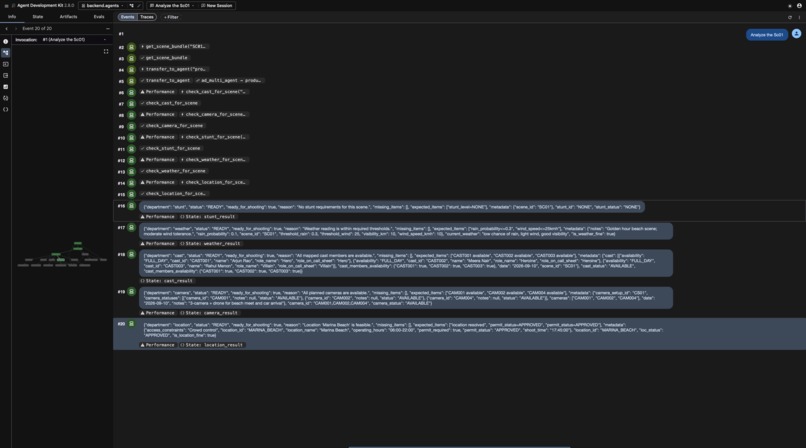This screenshot has width=806, height=448.
Task: Click the get_scene_bundle response chip in event #3
Action: [x=164, y=58]
